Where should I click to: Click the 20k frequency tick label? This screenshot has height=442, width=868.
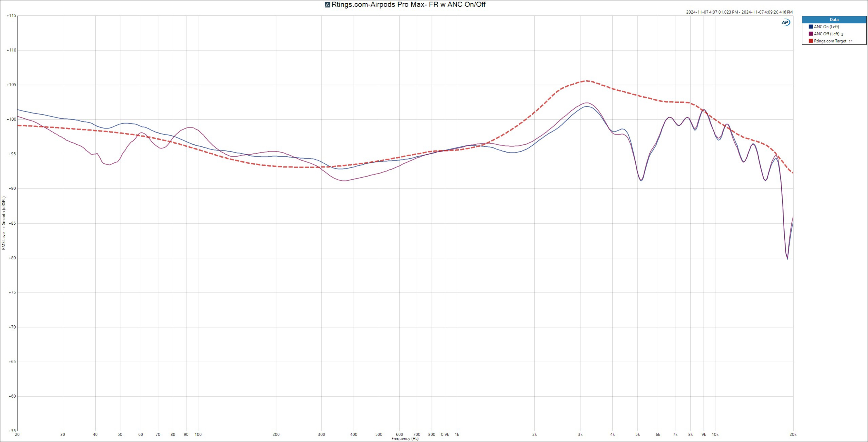tap(793, 435)
